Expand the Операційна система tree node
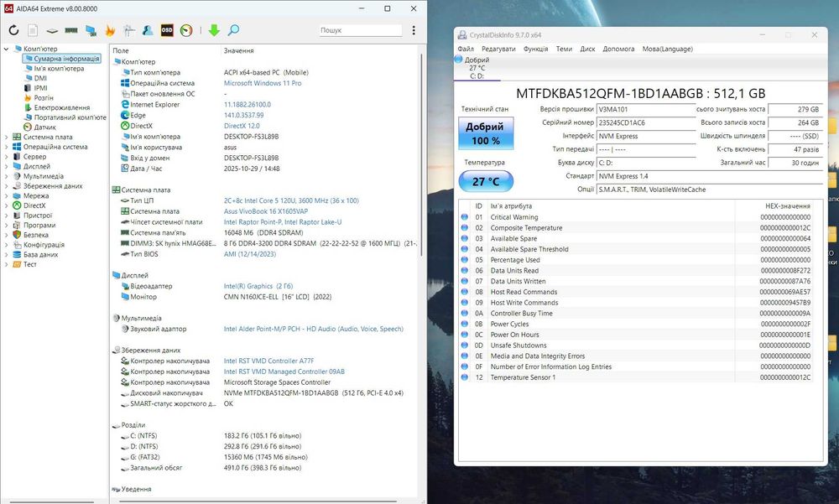839x504 pixels. point(6,147)
